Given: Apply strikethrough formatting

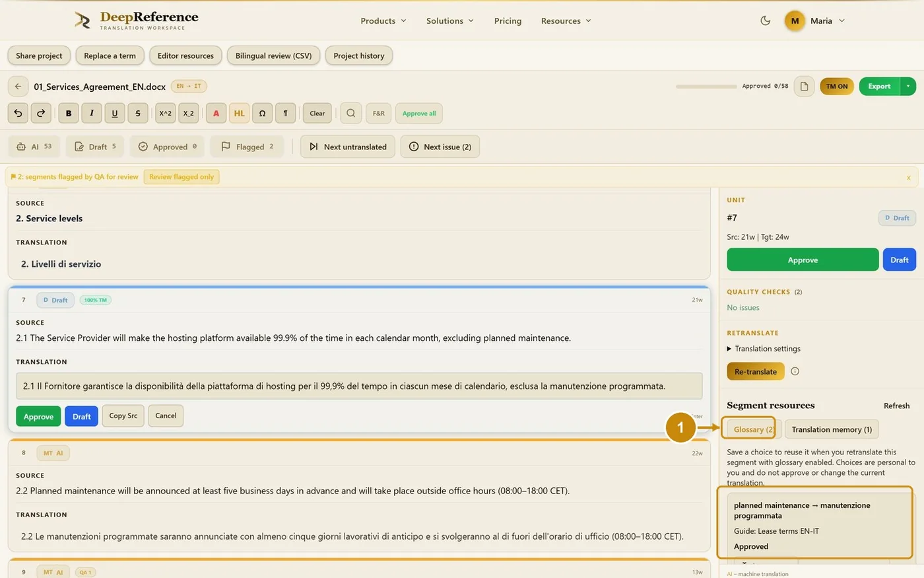Looking at the screenshot, I should [x=138, y=113].
